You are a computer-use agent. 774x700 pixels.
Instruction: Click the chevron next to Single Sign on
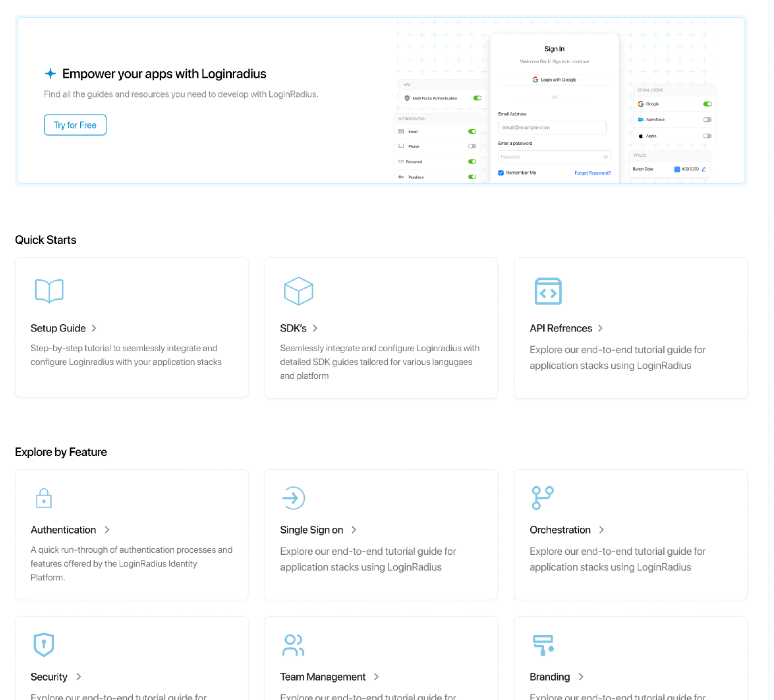[354, 530]
